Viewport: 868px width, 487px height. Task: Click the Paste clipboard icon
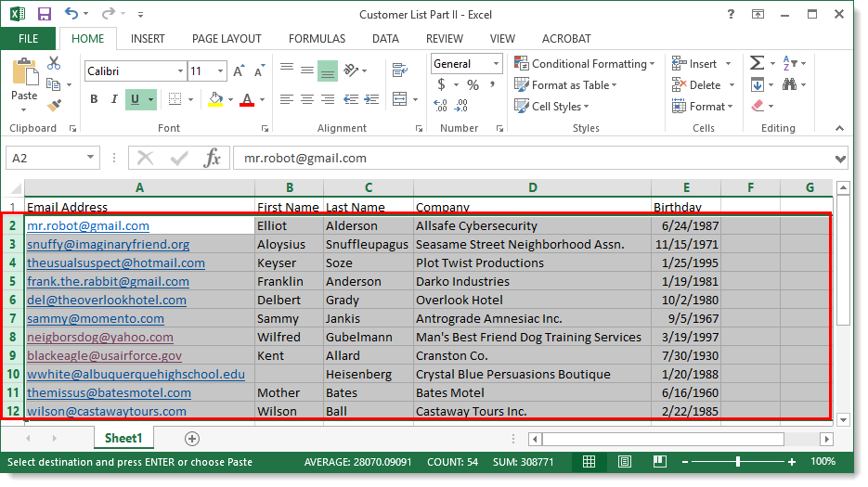click(24, 72)
